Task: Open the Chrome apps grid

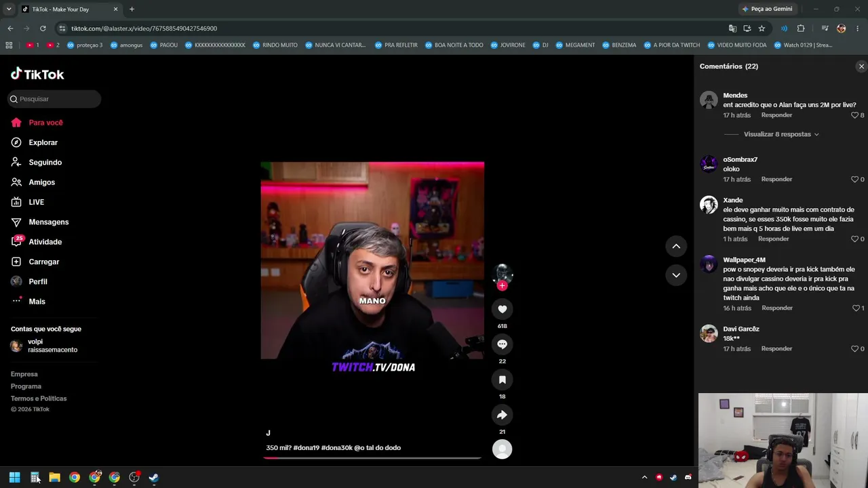Action: point(9,45)
